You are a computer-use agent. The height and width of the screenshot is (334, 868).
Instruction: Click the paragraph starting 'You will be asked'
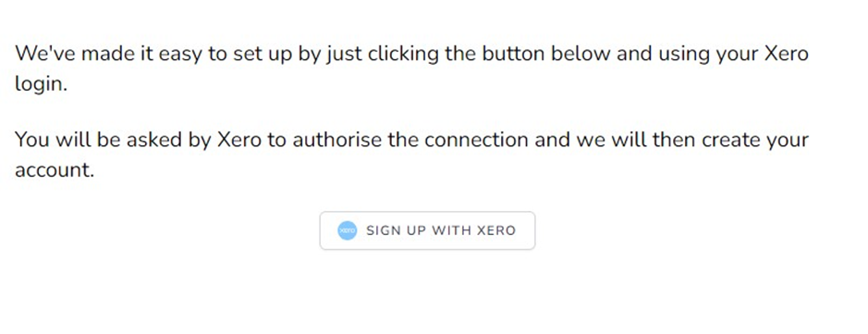(411, 155)
